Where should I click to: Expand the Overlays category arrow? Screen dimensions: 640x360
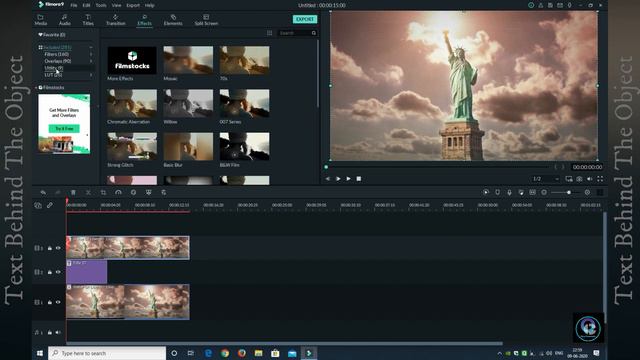tap(91, 61)
